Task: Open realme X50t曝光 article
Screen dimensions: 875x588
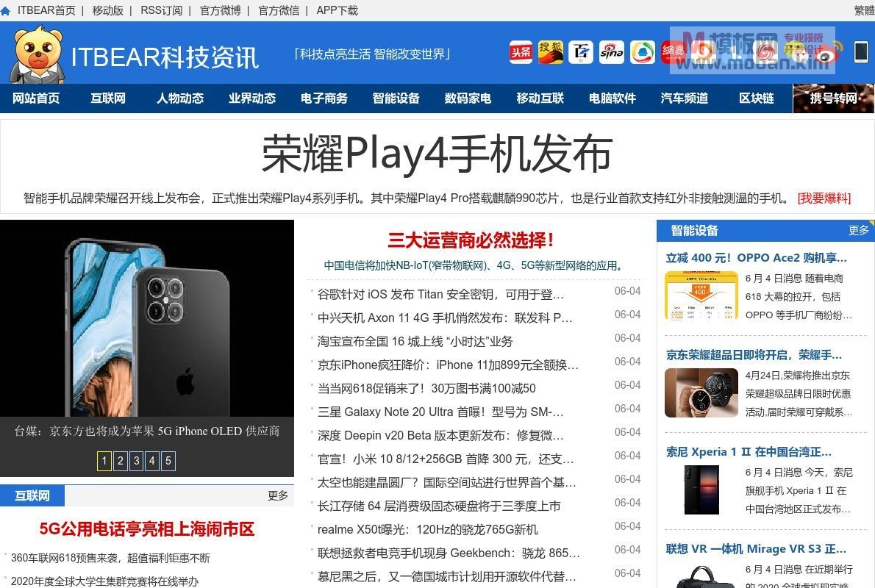Action: click(427, 529)
